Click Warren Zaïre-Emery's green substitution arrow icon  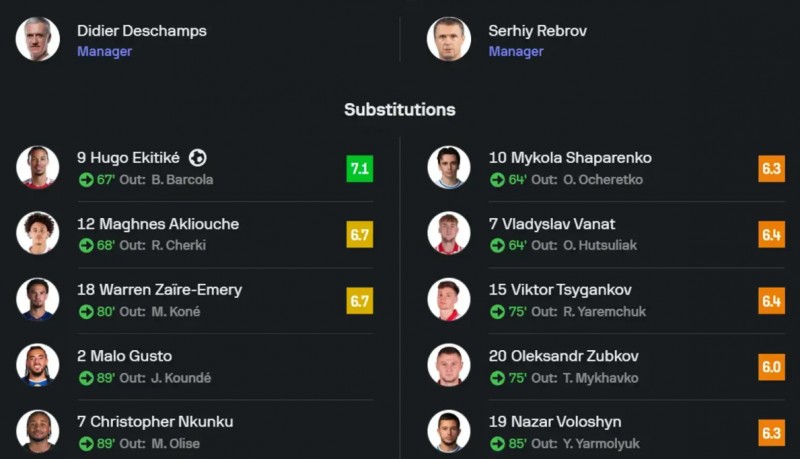(86, 312)
